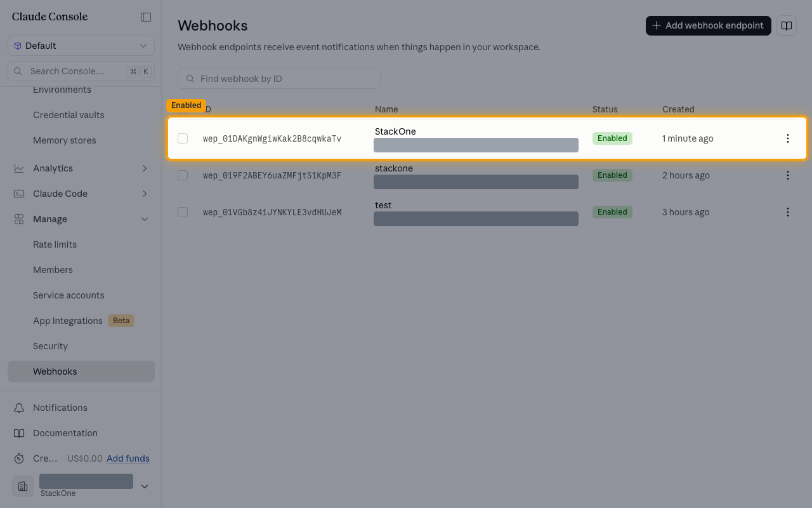
Task: Select the stackone webhook checkbox created 2 hours ago
Action: pos(183,175)
